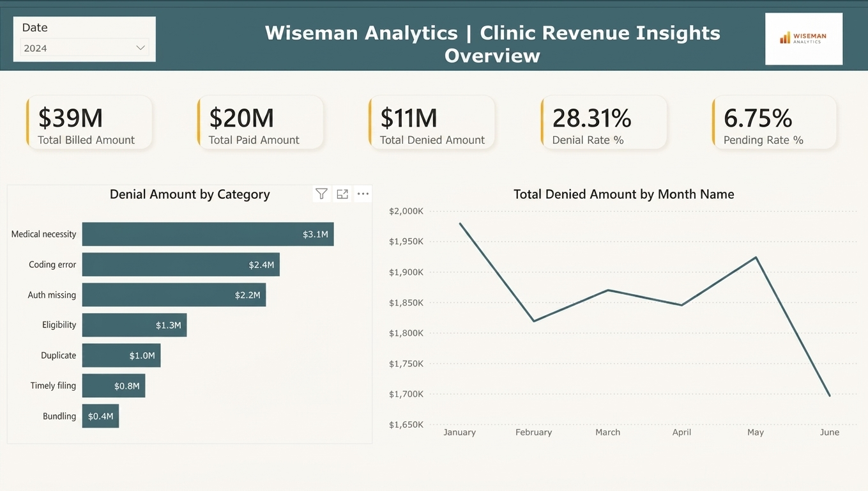This screenshot has height=491, width=868.
Task: Select the Bundling bar
Action: click(100, 416)
